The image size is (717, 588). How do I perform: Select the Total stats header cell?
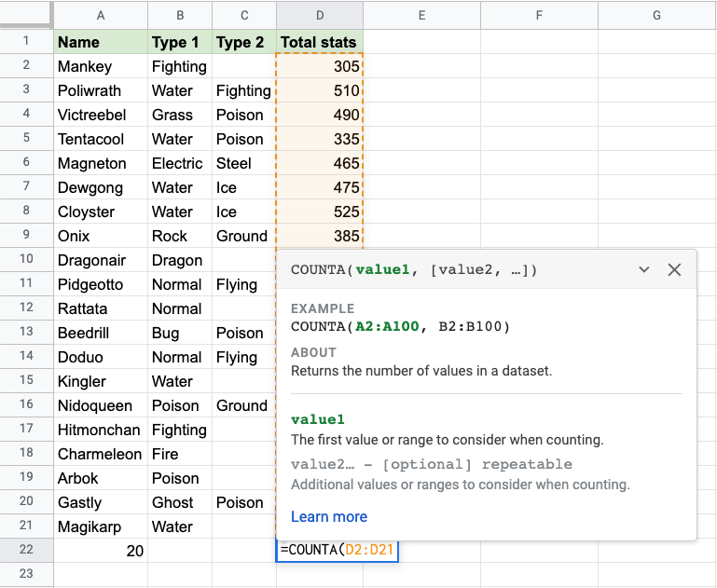point(320,42)
